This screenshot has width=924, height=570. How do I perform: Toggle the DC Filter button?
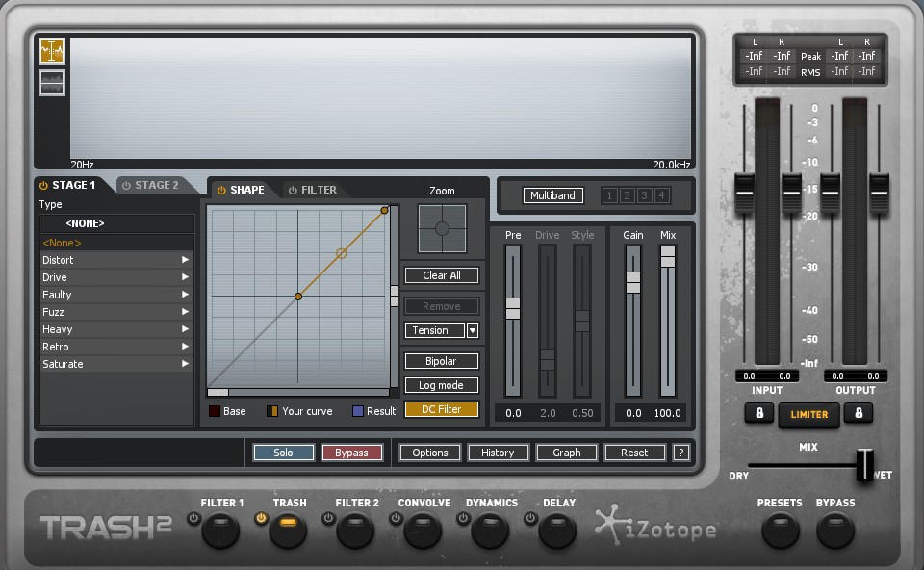tap(441, 409)
